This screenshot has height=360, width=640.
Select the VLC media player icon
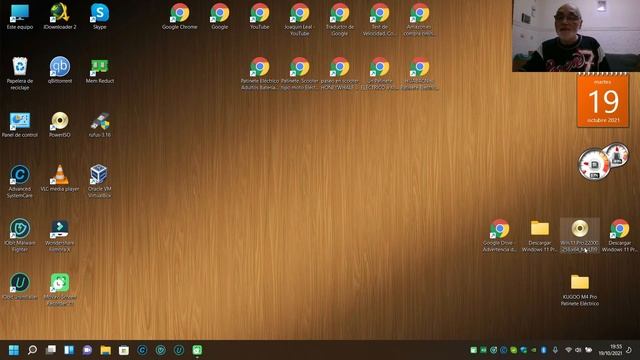[x=60, y=178]
